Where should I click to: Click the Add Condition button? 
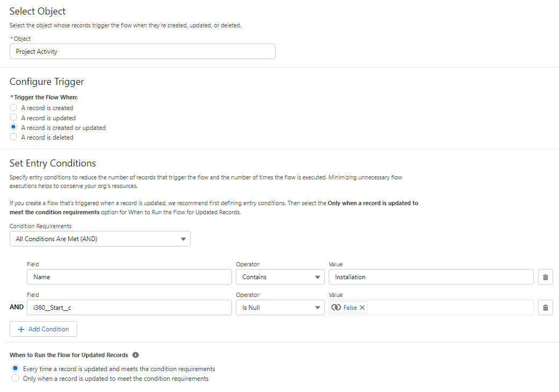pos(43,329)
